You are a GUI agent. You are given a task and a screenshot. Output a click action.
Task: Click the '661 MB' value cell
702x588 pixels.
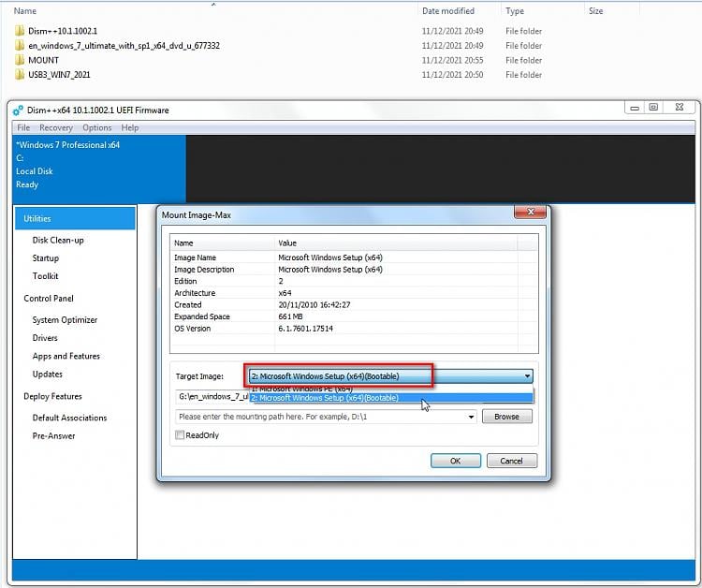290,316
